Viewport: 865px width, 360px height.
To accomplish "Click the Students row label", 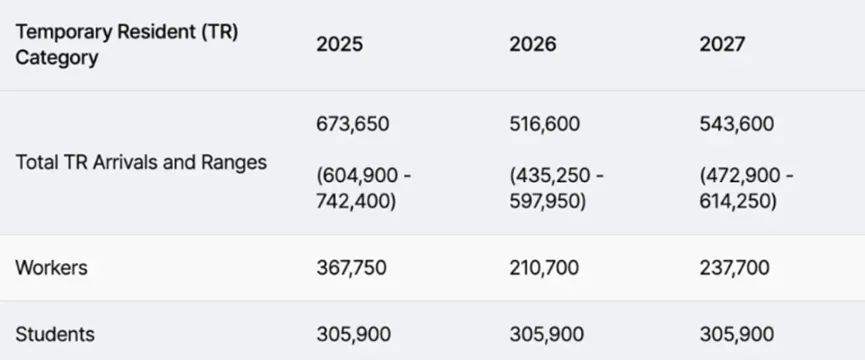I will pos(55,335).
